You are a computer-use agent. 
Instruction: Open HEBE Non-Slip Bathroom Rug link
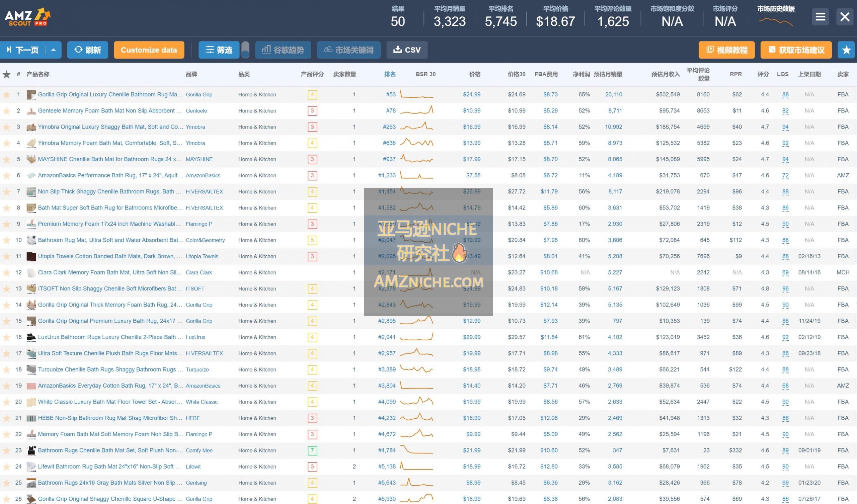110,418
